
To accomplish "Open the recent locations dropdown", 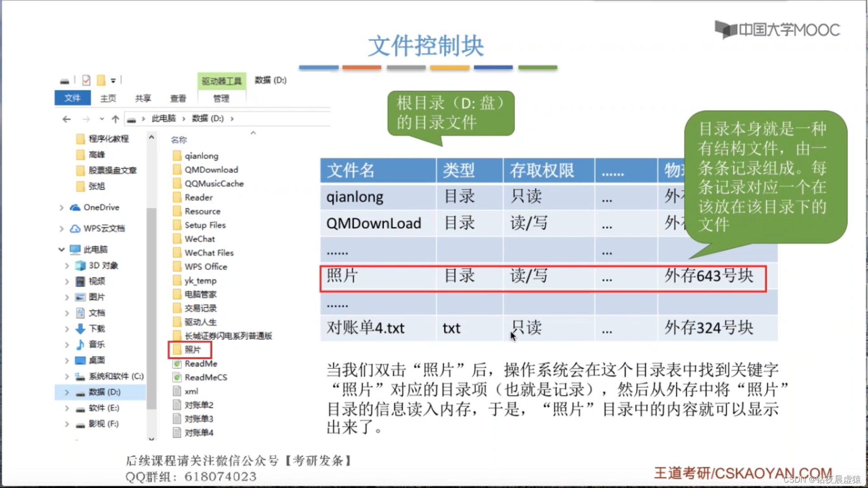I will 102,119.
